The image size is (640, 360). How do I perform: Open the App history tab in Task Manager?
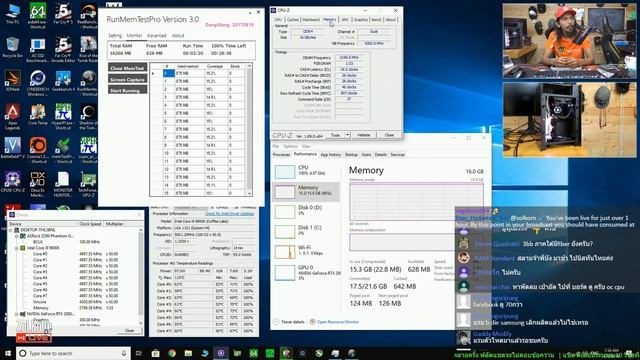click(x=331, y=155)
